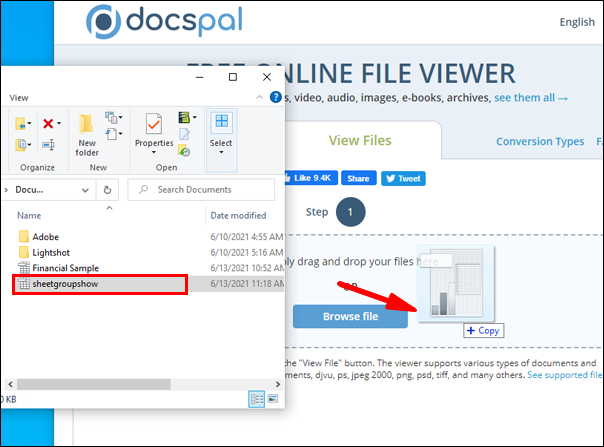The height and width of the screenshot is (447, 604).
Task: Click the Financial Sample spreadsheet icon
Action: [24, 267]
